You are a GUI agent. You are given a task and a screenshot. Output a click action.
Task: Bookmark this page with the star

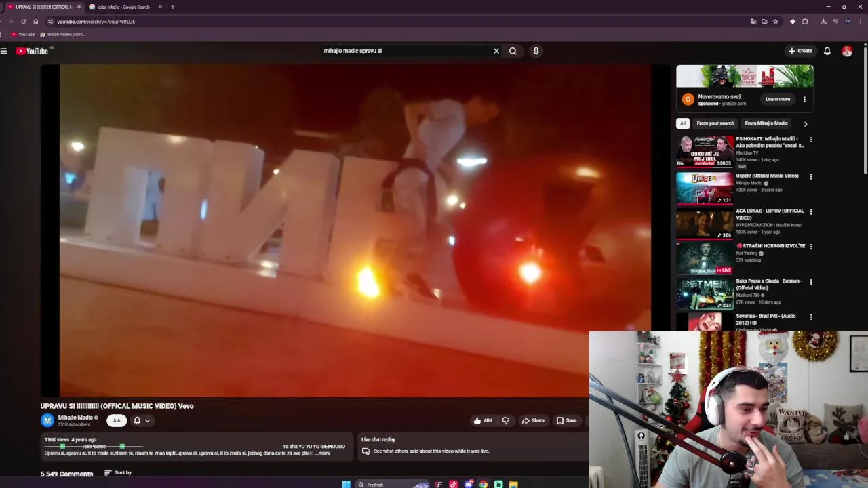(775, 22)
